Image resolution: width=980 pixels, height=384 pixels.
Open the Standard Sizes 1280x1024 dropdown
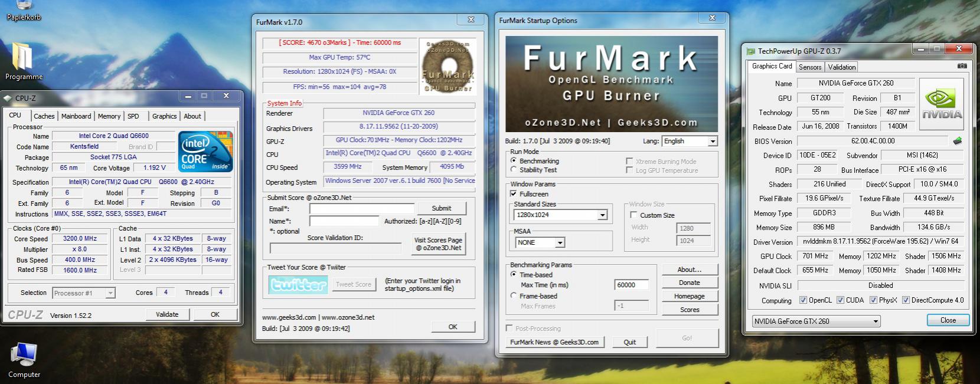561,215
